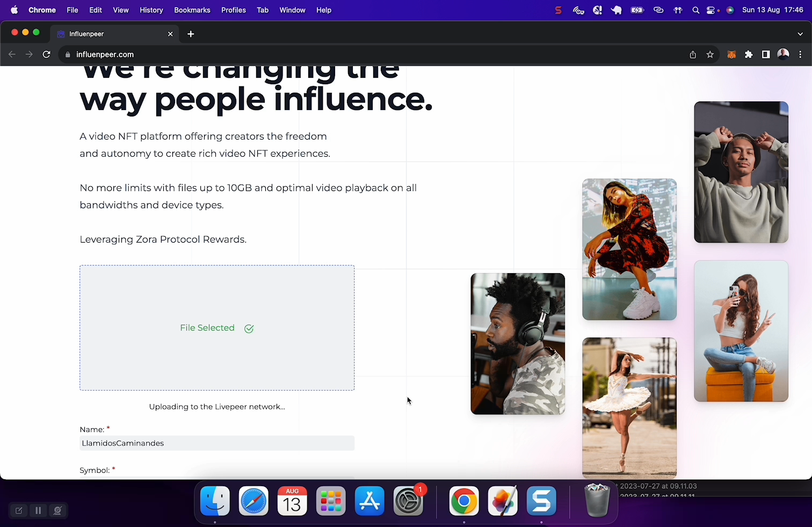The width and height of the screenshot is (812, 527).
Task: Check battery status in the menu bar
Action: [x=637, y=10]
